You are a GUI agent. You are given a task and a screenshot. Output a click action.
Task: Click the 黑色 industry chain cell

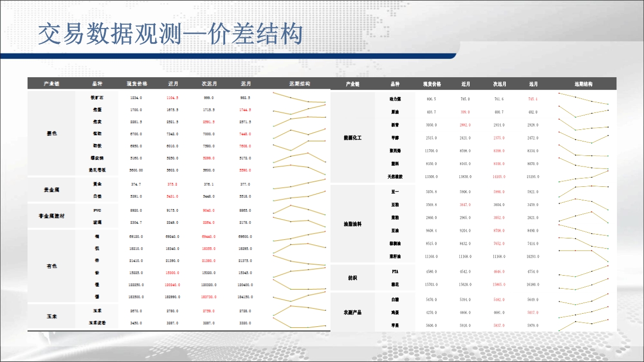coord(52,133)
